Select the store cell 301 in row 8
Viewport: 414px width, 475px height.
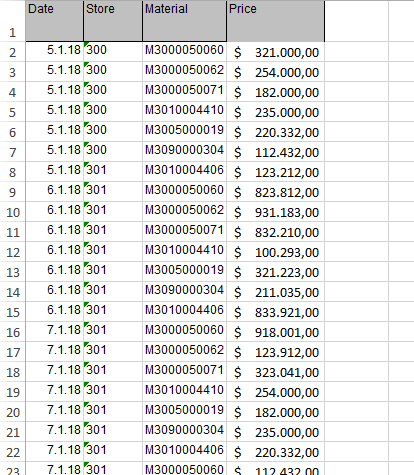click(x=113, y=172)
